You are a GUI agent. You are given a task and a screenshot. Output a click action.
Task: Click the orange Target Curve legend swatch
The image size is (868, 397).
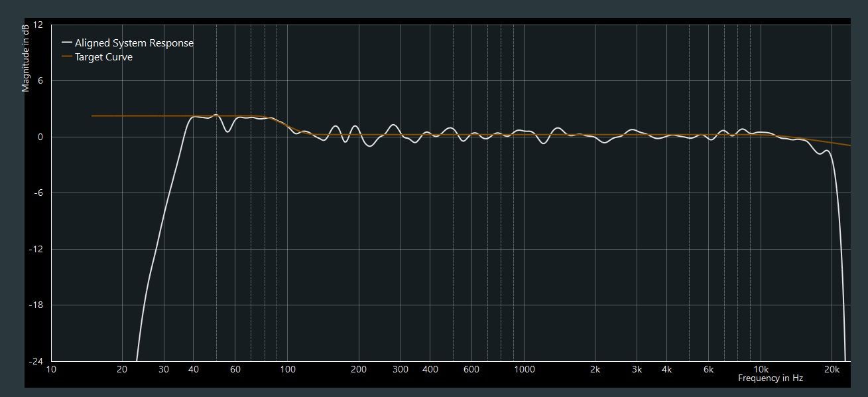[x=67, y=57]
